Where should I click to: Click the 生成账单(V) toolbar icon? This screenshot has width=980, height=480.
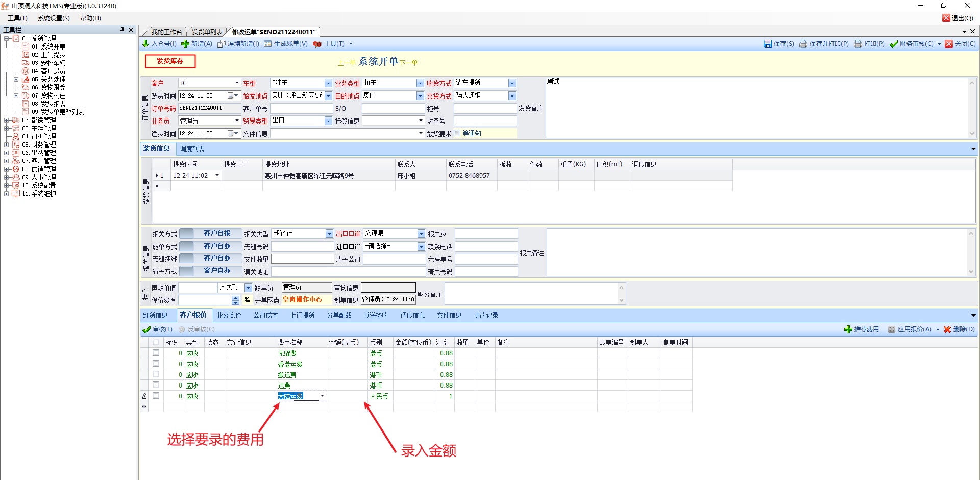pos(268,44)
